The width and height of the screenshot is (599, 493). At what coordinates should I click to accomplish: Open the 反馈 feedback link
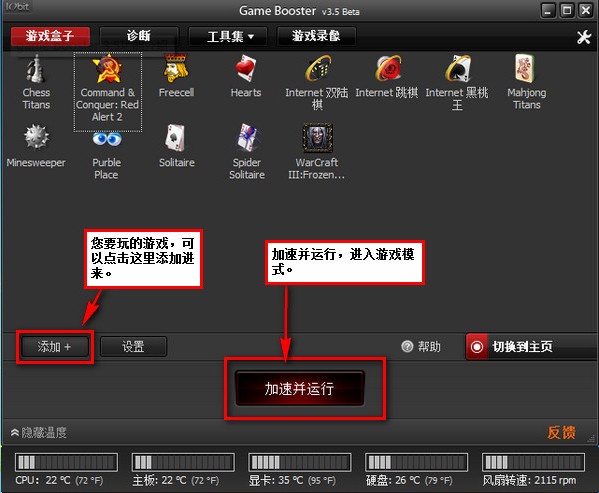click(561, 433)
